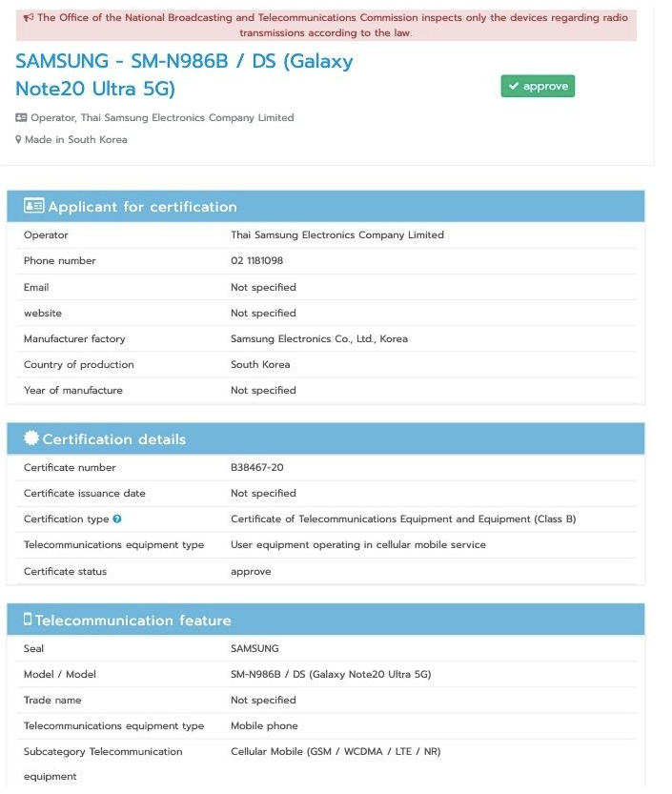The image size is (672, 794).
Task: Click the Samsung Electronics Co., Ltd., Korea value
Action: click(318, 339)
